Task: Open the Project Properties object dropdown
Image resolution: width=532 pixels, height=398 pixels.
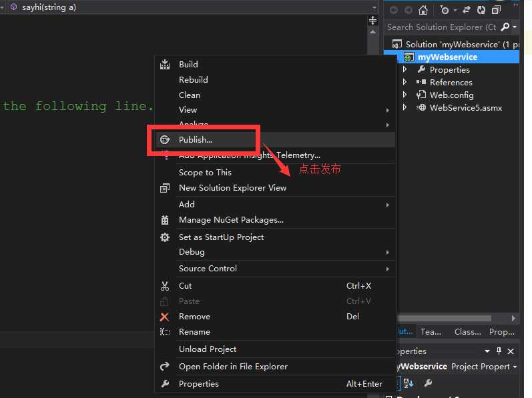Action: pyautogui.click(x=515, y=367)
